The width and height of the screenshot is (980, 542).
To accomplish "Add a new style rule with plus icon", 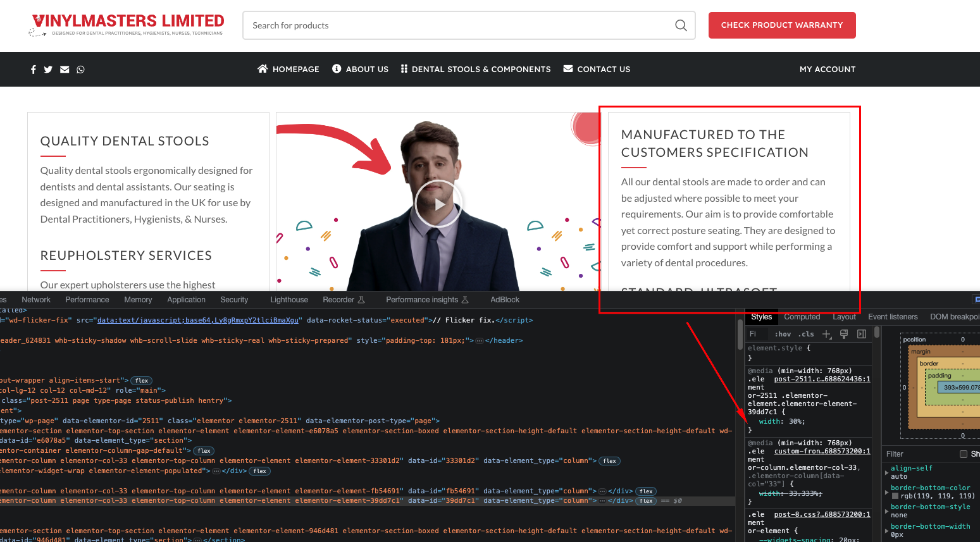I will 827,334.
